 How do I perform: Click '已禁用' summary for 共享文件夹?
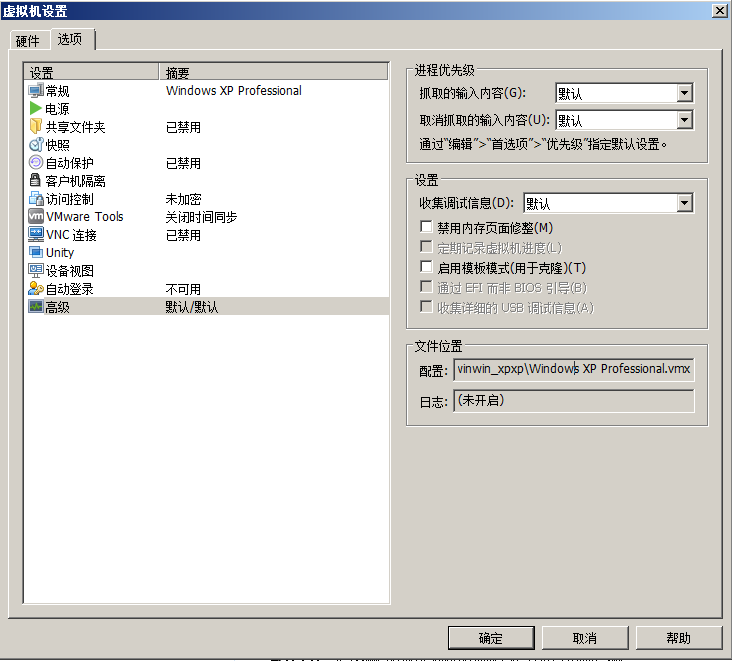183,127
